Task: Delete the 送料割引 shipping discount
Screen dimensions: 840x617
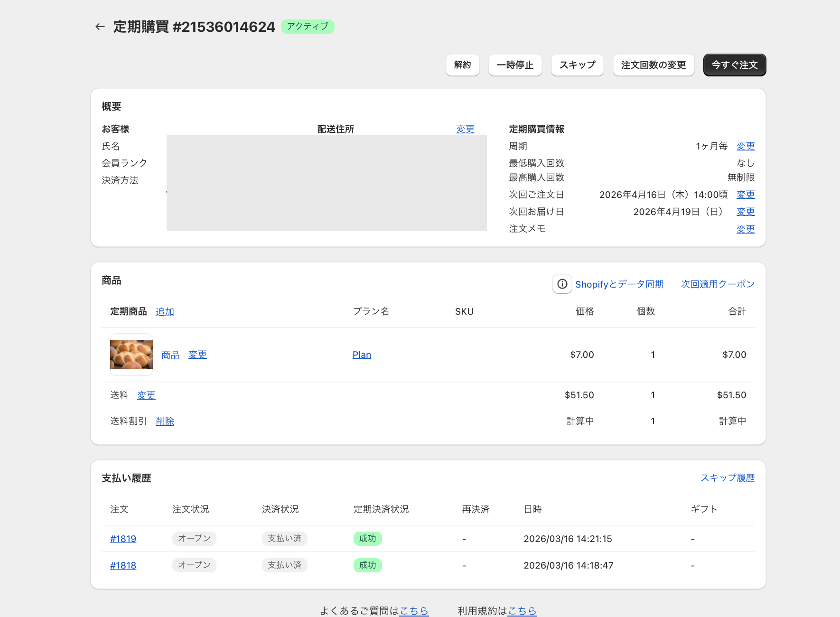Action: pos(165,421)
